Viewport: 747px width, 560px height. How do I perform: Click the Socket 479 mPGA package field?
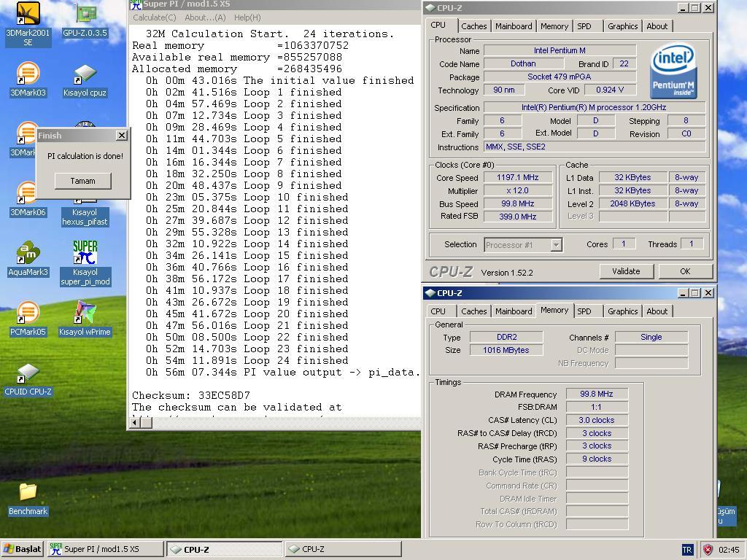pyautogui.click(x=560, y=77)
